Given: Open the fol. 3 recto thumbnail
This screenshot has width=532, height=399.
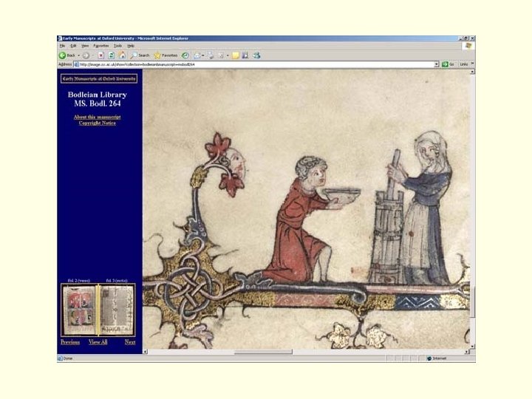Looking at the screenshot, I should 117,310.
